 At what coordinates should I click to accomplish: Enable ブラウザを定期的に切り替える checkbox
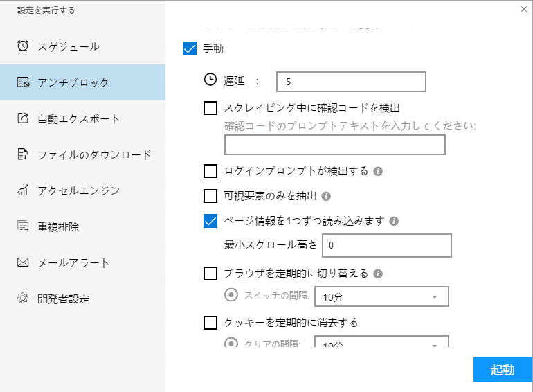(x=210, y=274)
